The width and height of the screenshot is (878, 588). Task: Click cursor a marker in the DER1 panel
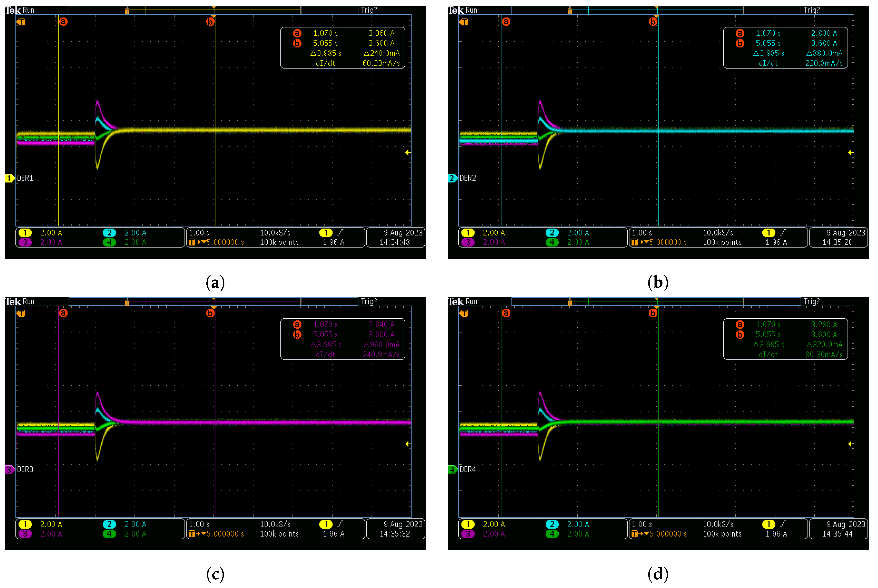(x=63, y=22)
